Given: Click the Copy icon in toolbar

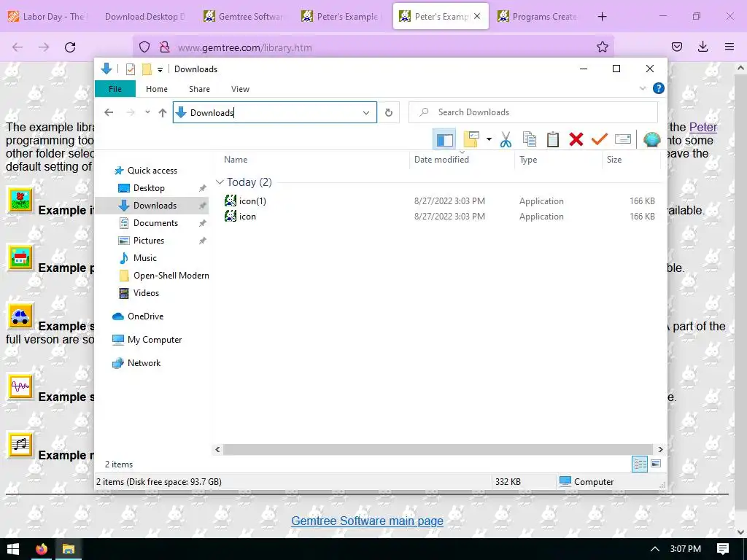Looking at the screenshot, I should tap(530, 139).
